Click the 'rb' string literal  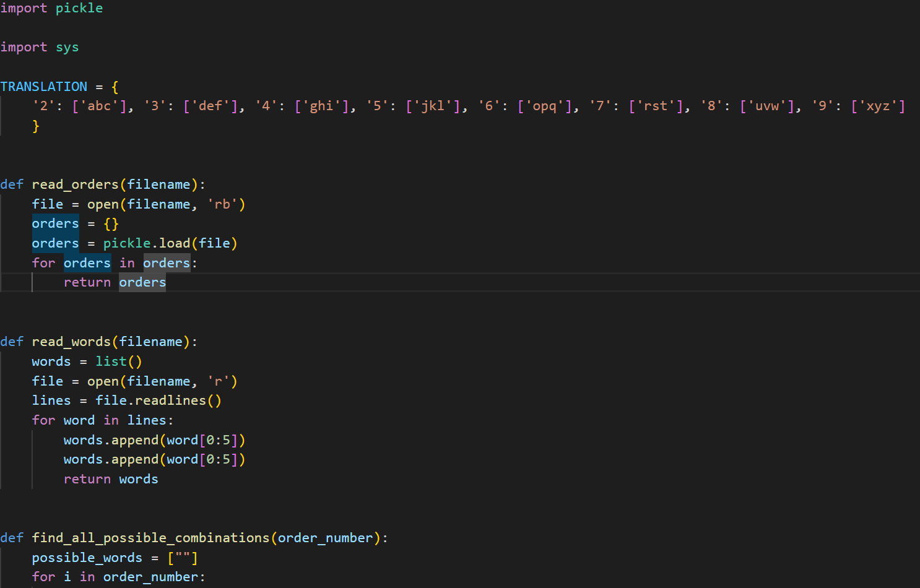[x=222, y=204]
